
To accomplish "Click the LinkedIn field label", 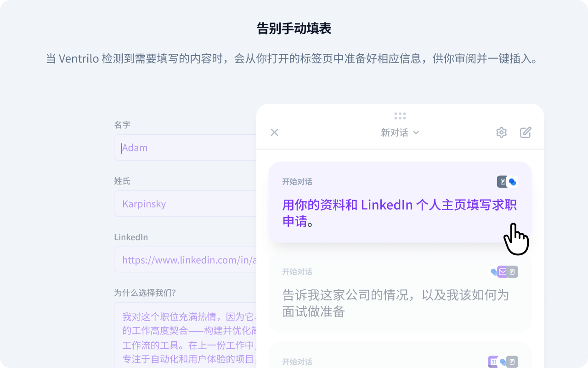I will 131,237.
